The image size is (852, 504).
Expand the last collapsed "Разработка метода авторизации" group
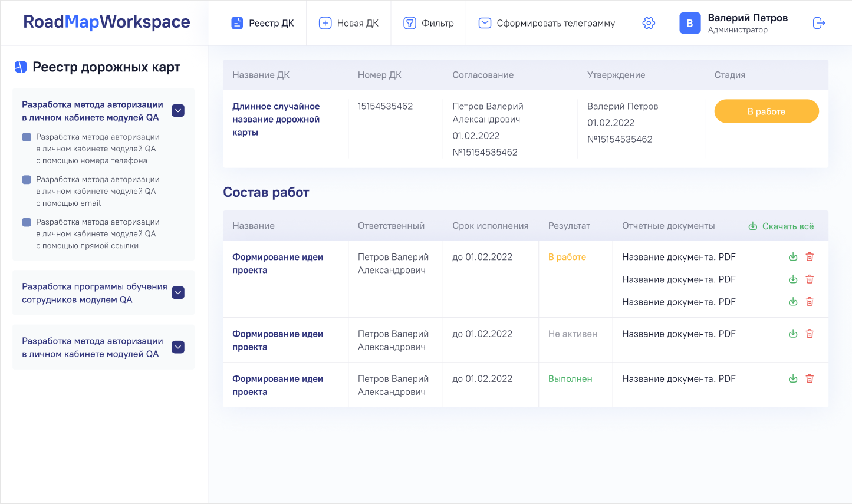pos(178,347)
